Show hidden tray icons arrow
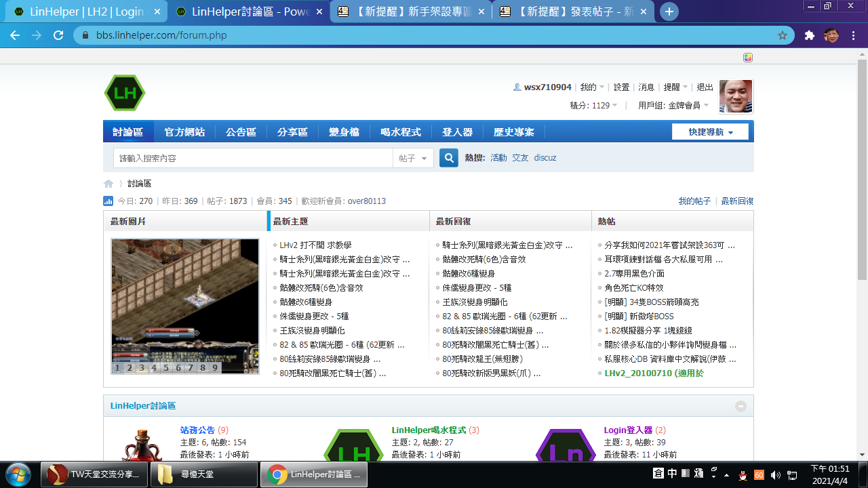The height and width of the screenshot is (488, 868). (727, 474)
